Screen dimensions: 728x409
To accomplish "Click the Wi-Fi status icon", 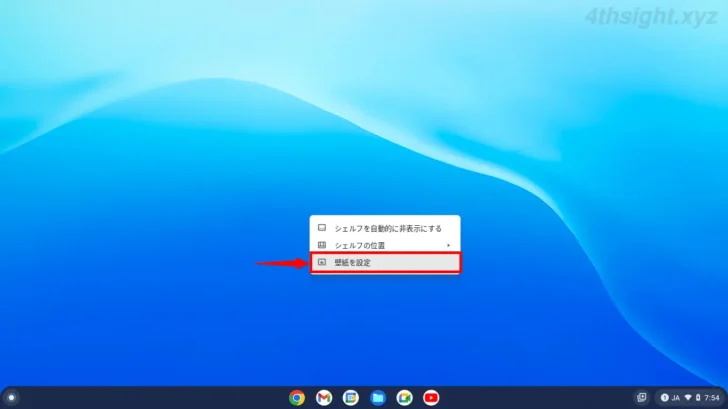I will pyautogui.click(x=688, y=398).
